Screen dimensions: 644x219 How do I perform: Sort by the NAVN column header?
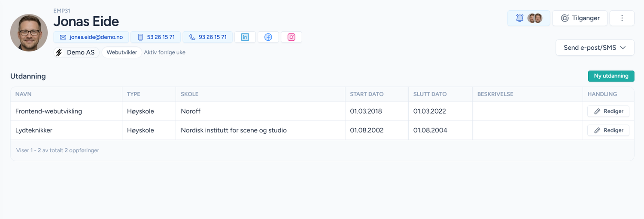click(24, 94)
